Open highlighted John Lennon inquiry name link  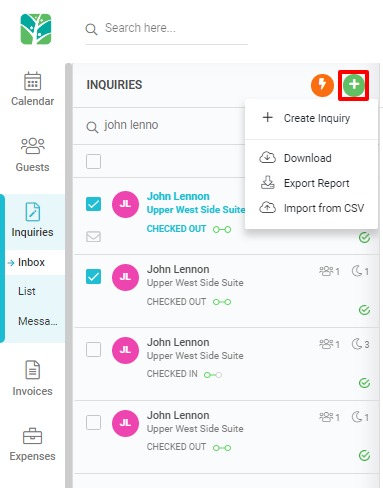pos(178,196)
